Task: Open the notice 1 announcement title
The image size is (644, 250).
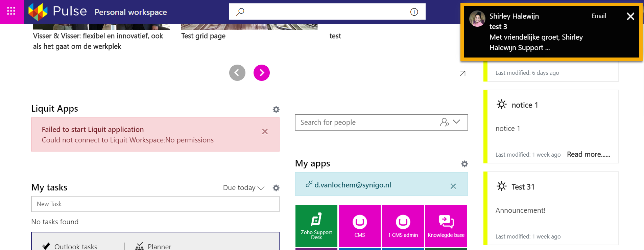Action: (x=525, y=105)
